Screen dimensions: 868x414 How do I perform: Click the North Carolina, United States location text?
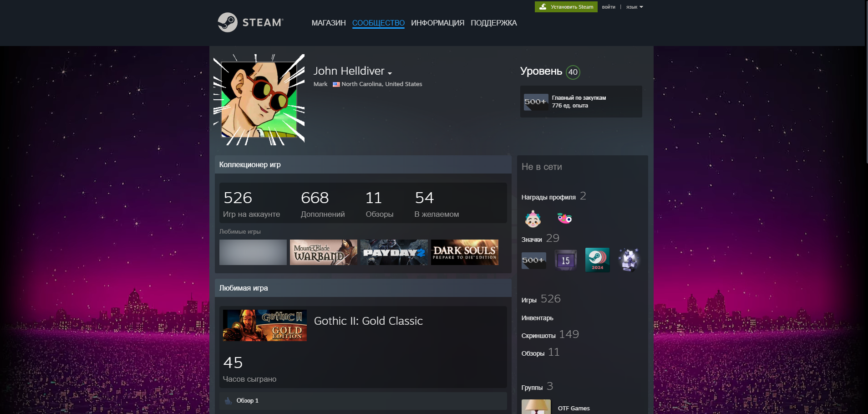(x=382, y=84)
